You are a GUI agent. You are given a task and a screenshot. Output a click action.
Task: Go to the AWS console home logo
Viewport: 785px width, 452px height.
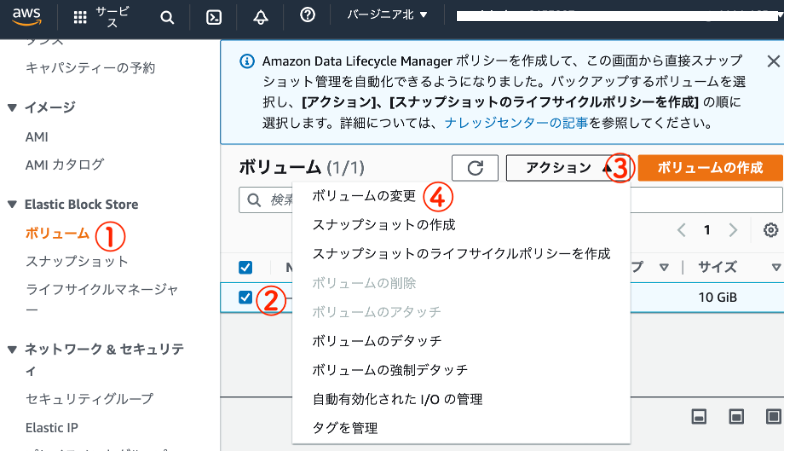coord(27,16)
